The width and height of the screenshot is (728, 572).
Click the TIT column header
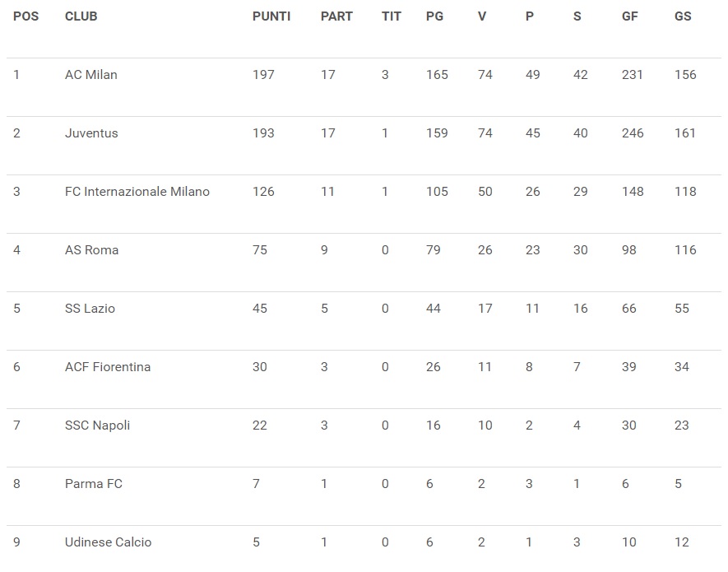point(391,16)
